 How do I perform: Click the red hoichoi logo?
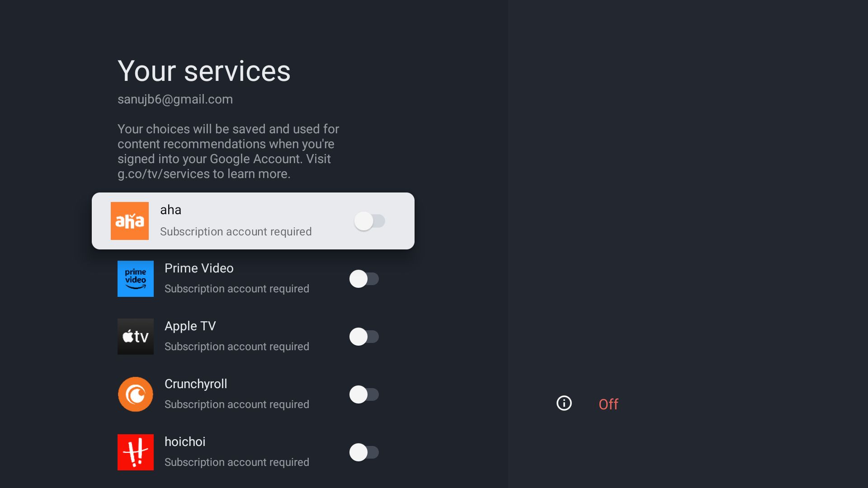pos(136,452)
